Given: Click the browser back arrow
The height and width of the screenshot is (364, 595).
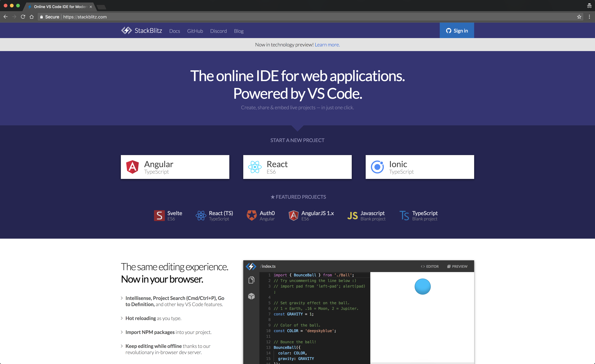Looking at the screenshot, I should pyautogui.click(x=6, y=17).
